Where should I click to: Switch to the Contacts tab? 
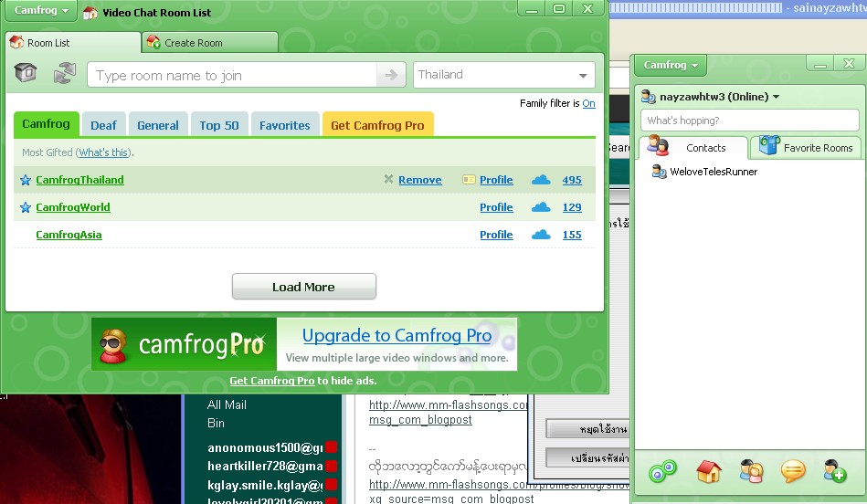tap(693, 148)
